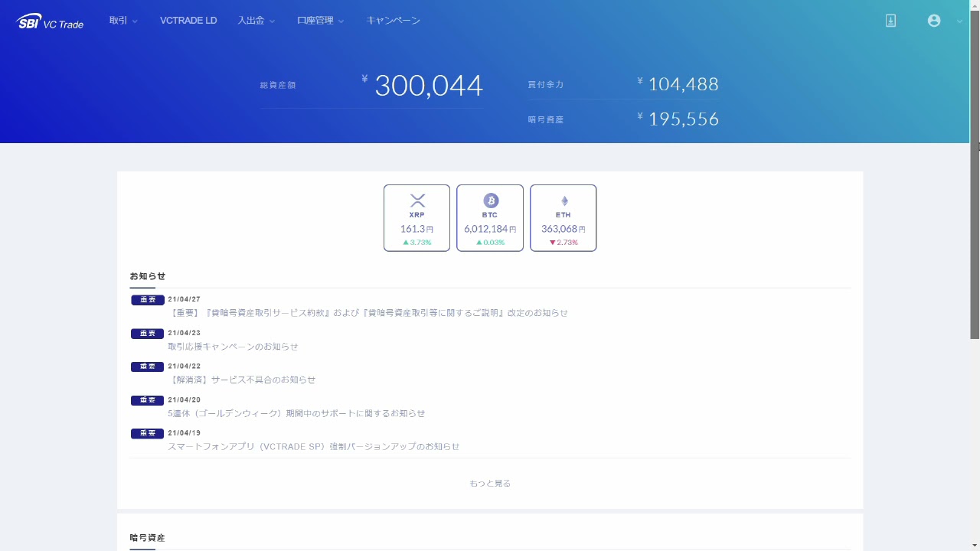This screenshot has width=980, height=551.
Task: Open the download icon in header
Action: click(x=890, y=21)
